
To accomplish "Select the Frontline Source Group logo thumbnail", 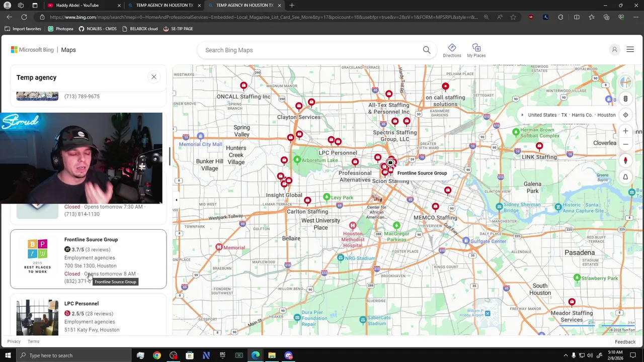I will (x=37, y=256).
